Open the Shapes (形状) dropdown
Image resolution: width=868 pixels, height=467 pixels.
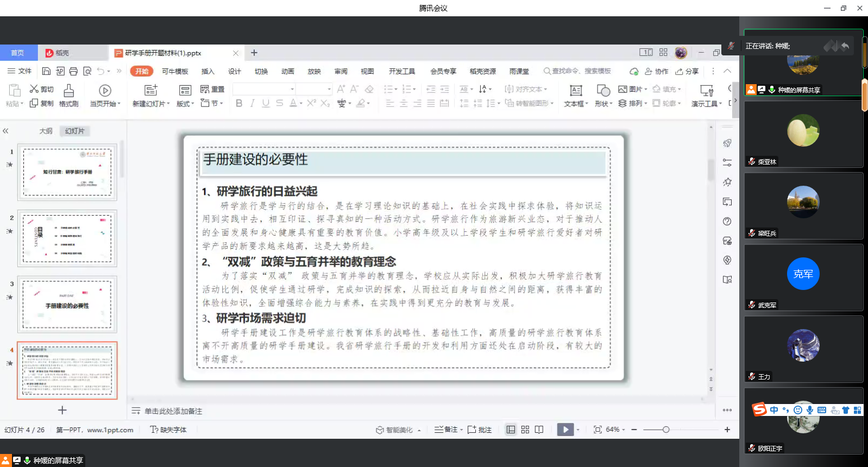(611, 104)
